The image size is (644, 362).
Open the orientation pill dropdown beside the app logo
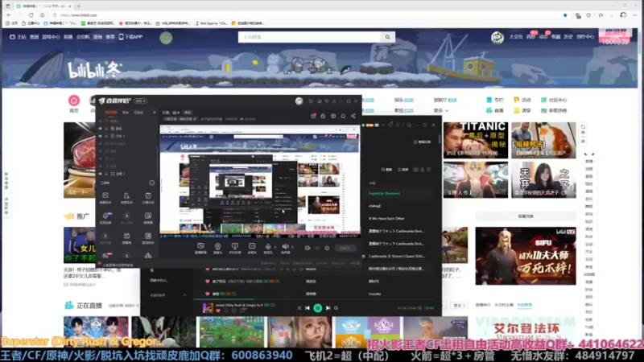click(140, 101)
